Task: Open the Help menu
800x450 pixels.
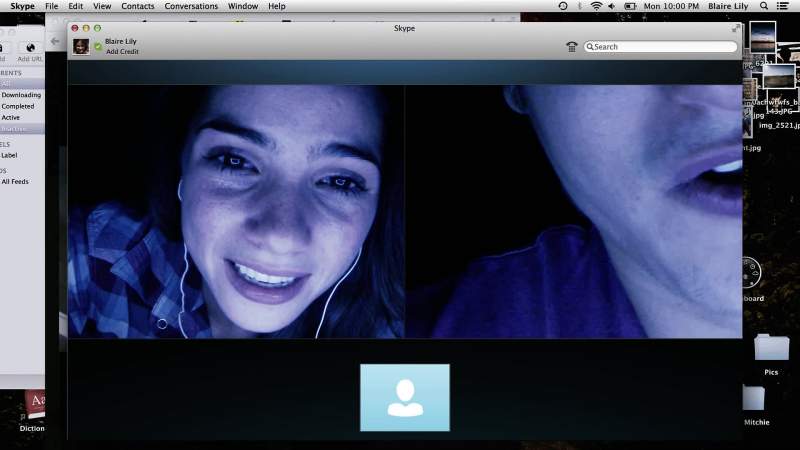Action: 277,6
